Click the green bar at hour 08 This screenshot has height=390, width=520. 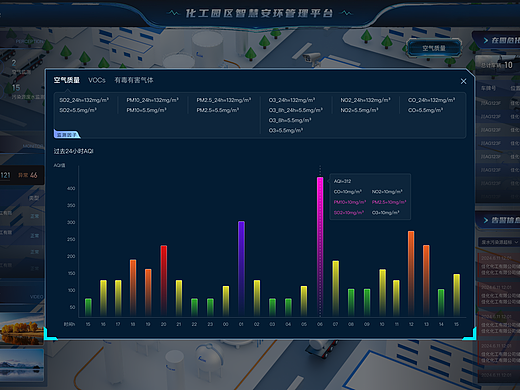coord(351,302)
